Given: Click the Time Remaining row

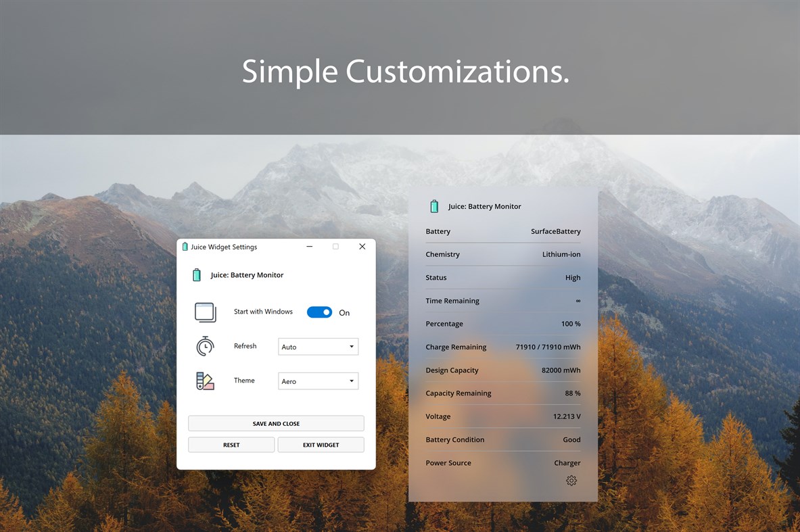Looking at the screenshot, I should click(x=503, y=300).
